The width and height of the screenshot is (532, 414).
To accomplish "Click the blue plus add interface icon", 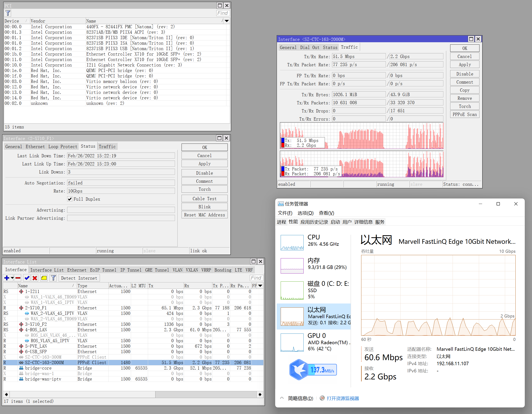I will [7, 278].
